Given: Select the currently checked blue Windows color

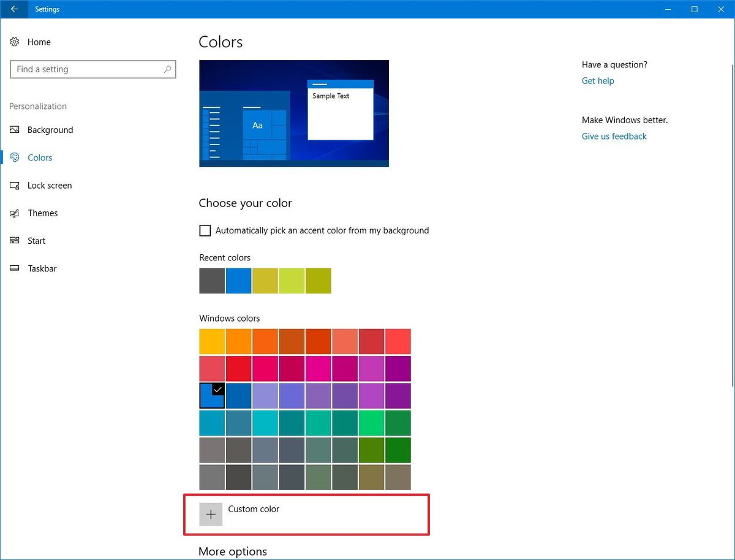Looking at the screenshot, I should point(212,396).
